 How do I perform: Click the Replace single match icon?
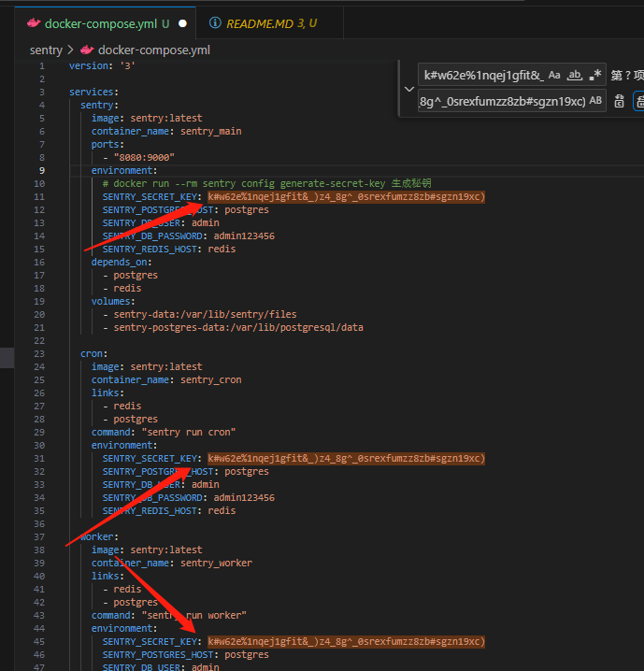[619, 102]
